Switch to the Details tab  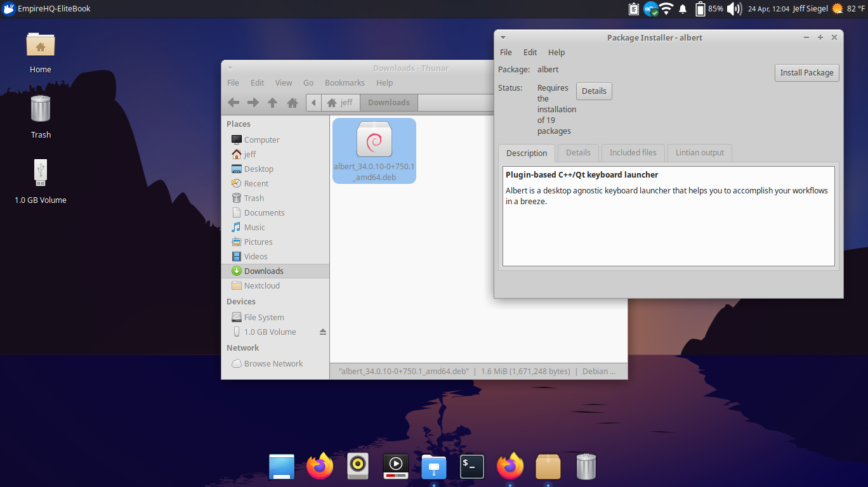click(578, 152)
